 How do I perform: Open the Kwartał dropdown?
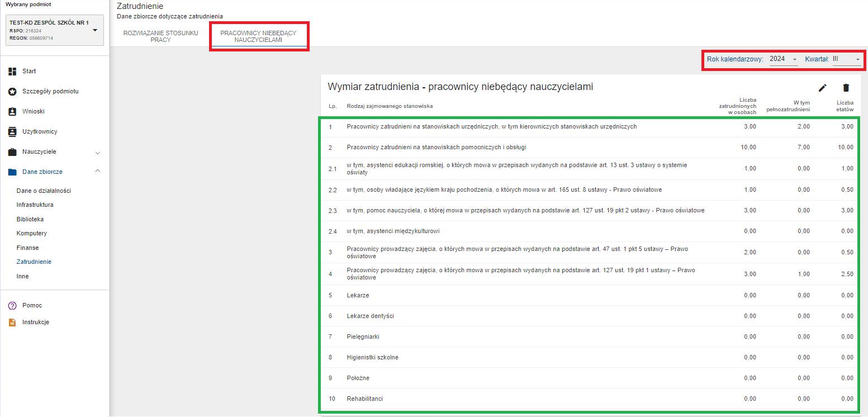click(846, 59)
